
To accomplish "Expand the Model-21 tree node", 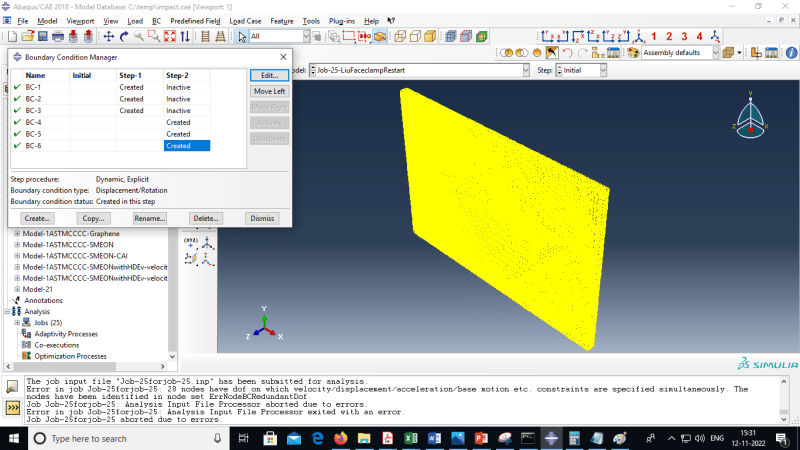I will 17,289.
